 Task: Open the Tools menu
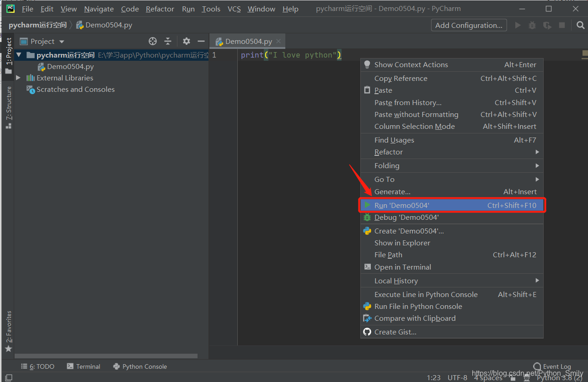tap(211, 9)
